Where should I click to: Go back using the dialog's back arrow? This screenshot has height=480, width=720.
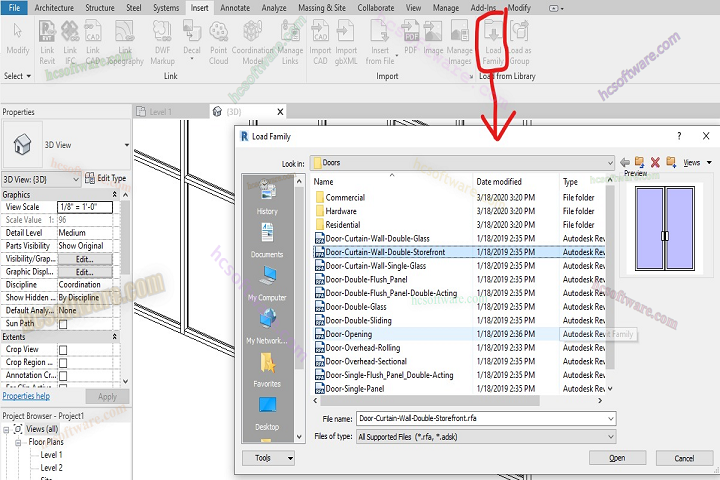(x=625, y=162)
